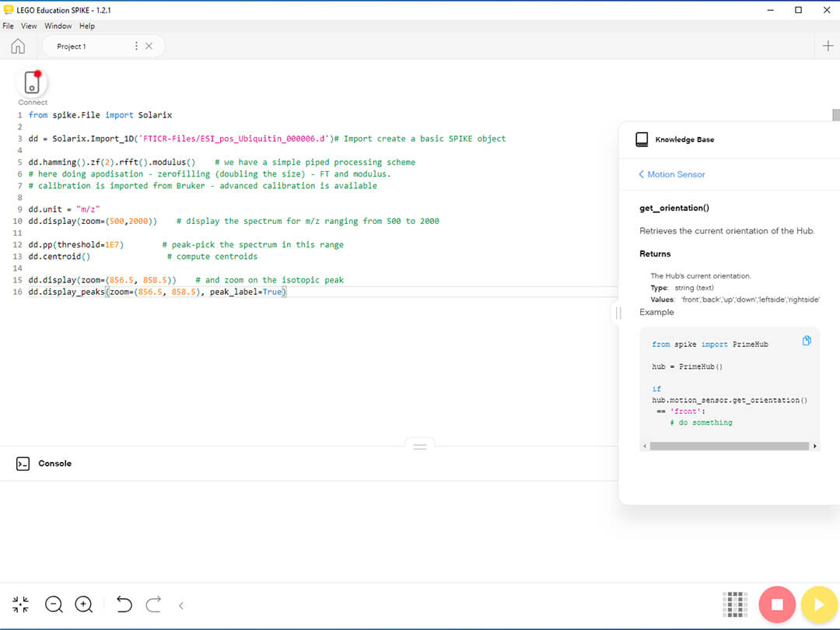Copy the example code via clipboard icon
Image resolution: width=840 pixels, height=630 pixels.
[807, 340]
